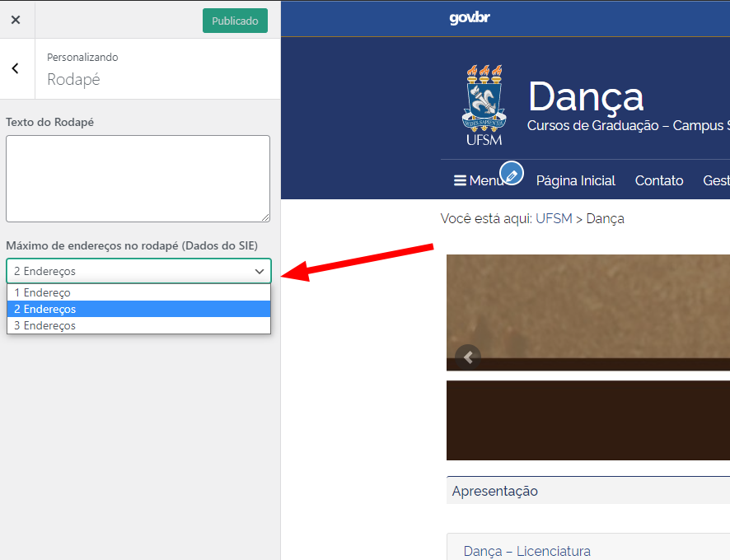The height and width of the screenshot is (560, 730).
Task: Collapse the Máximo de endereços dropdown
Action: tap(138, 271)
